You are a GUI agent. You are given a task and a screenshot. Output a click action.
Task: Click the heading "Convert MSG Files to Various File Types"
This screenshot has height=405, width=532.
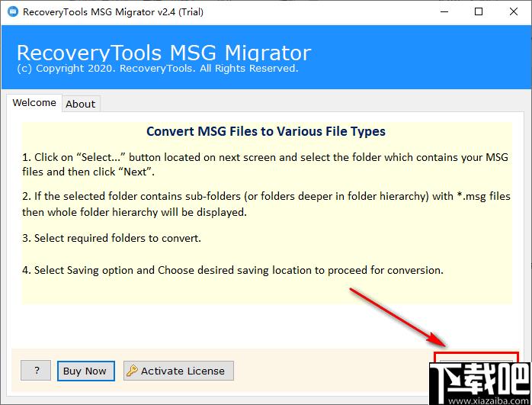tap(266, 131)
